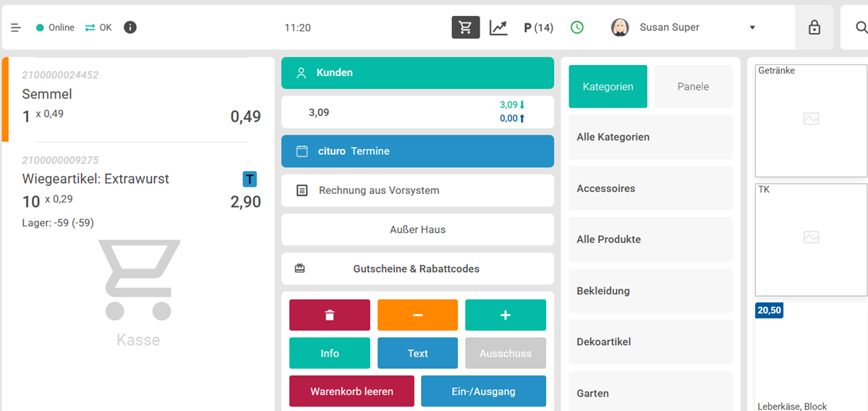Click the green clock icon
Image resolution: width=868 pixels, height=411 pixels.
pos(576,27)
